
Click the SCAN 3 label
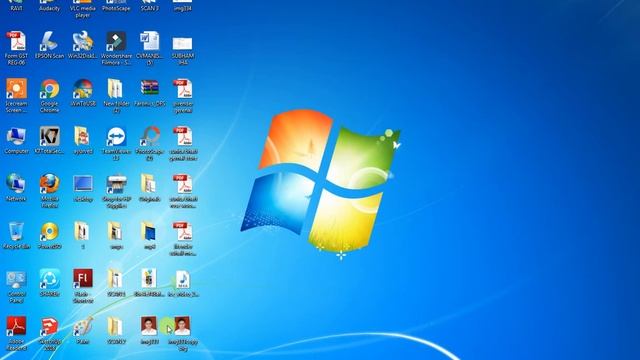tap(149, 8)
